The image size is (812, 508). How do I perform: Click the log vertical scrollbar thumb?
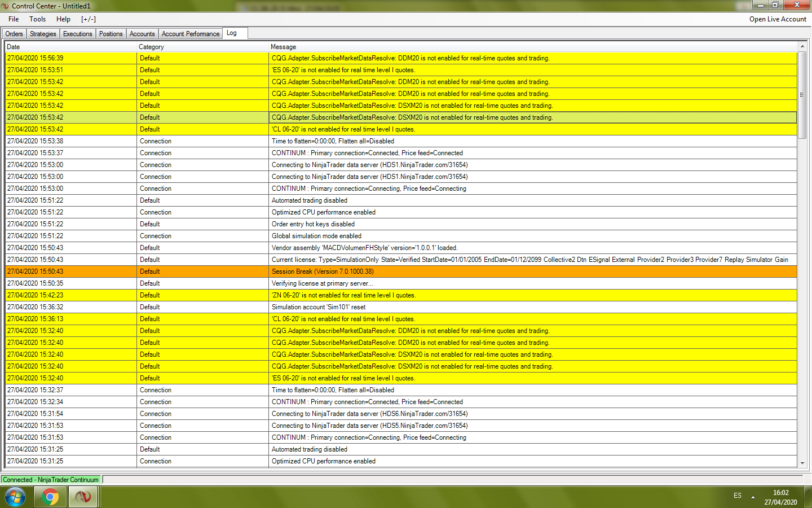point(802,95)
